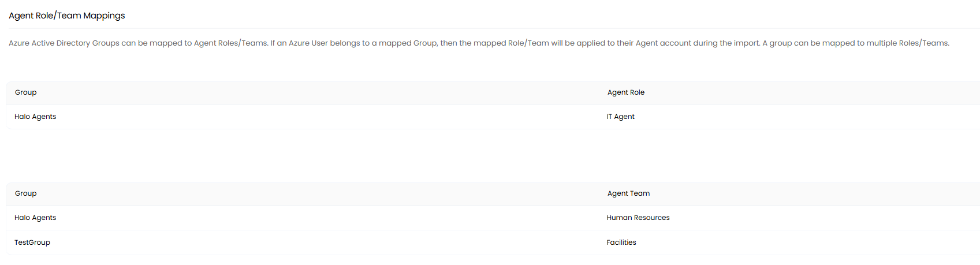Select Halo Agents in the Agent Team table

click(x=35, y=218)
